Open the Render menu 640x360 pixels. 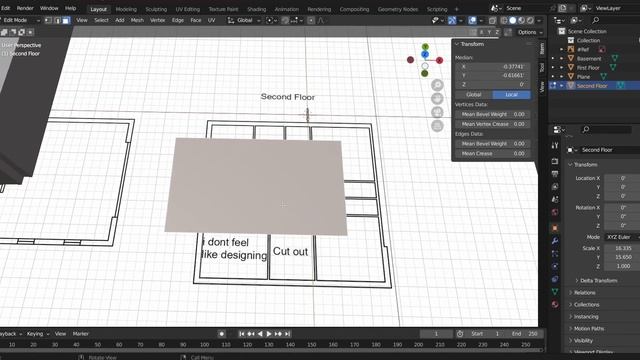[x=25, y=8]
